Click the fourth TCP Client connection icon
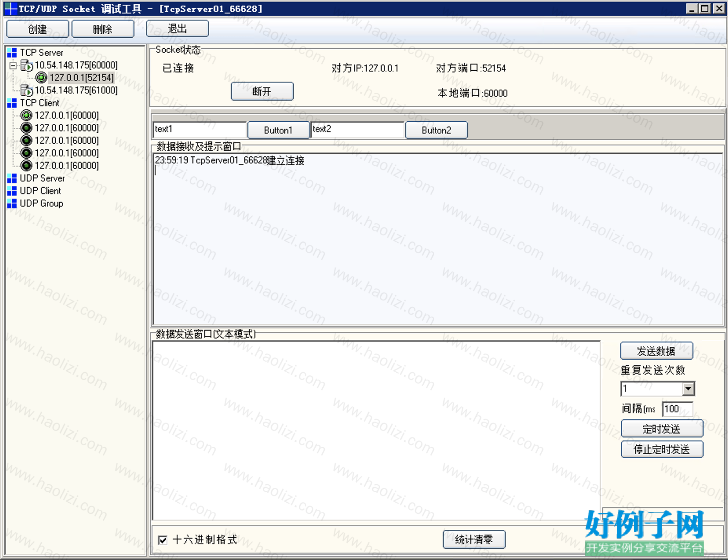728x560 pixels. [26, 153]
